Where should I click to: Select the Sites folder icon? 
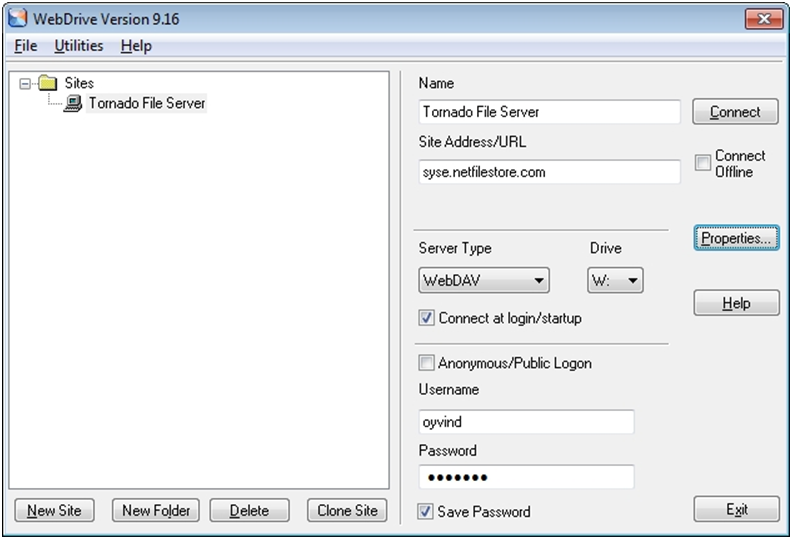pyautogui.click(x=47, y=83)
